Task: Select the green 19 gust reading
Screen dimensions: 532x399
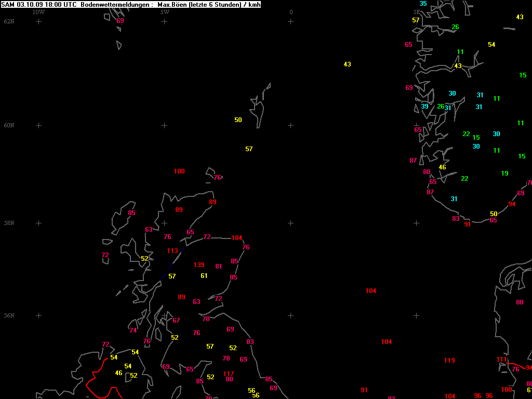Action: [x=504, y=174]
